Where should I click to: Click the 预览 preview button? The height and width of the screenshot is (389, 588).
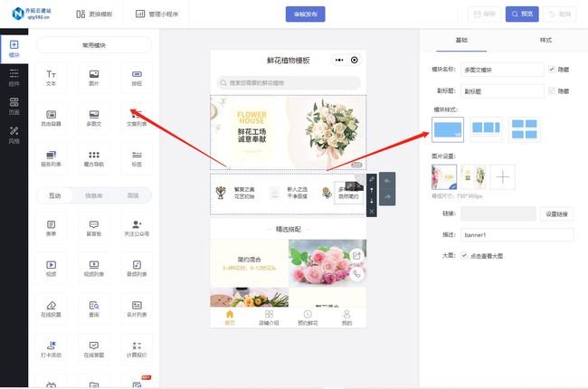click(x=522, y=14)
